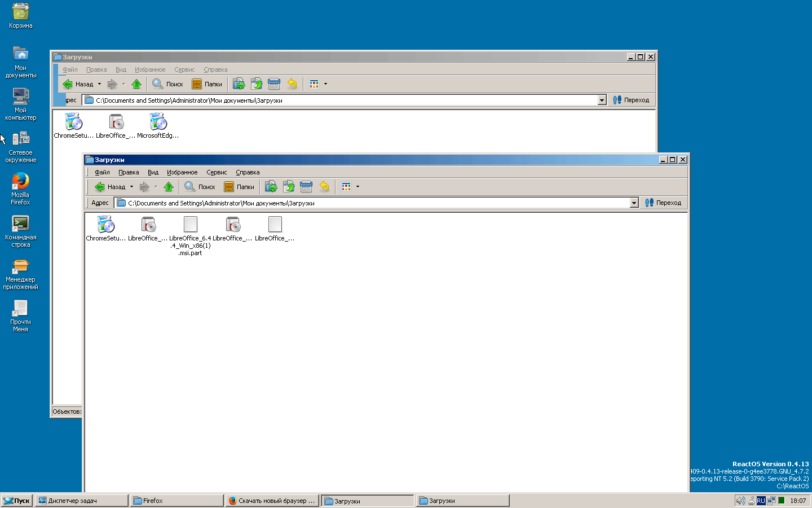This screenshot has width=812, height=508.
Task: Click RU keyboard layout indicator in tray
Action: point(761,501)
